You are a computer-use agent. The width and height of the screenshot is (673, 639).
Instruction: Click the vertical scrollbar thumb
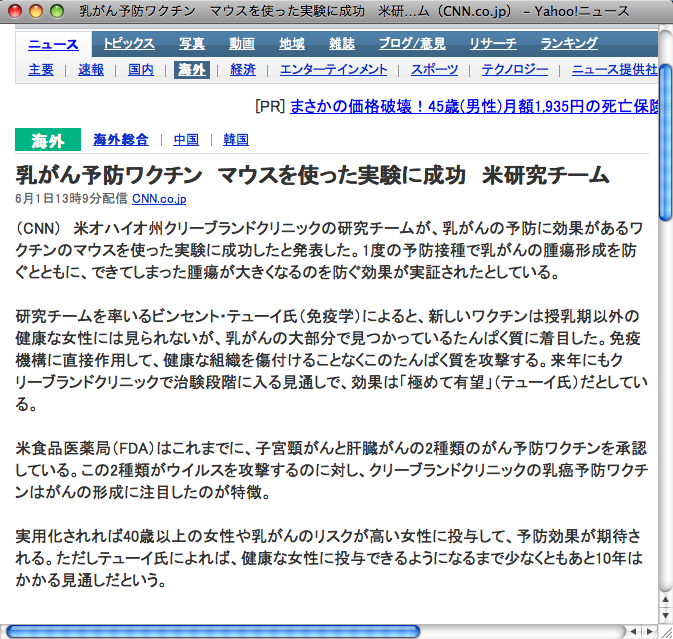pos(666,142)
